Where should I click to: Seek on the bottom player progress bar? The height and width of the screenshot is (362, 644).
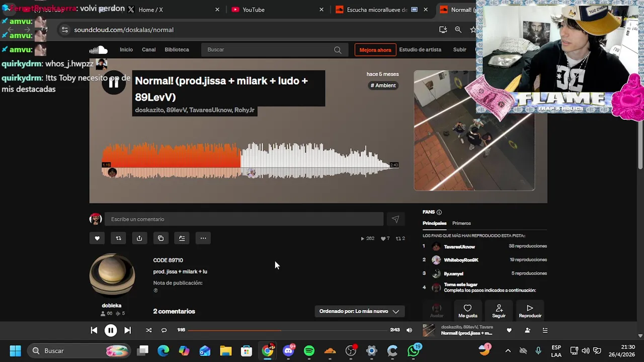tap(288, 330)
